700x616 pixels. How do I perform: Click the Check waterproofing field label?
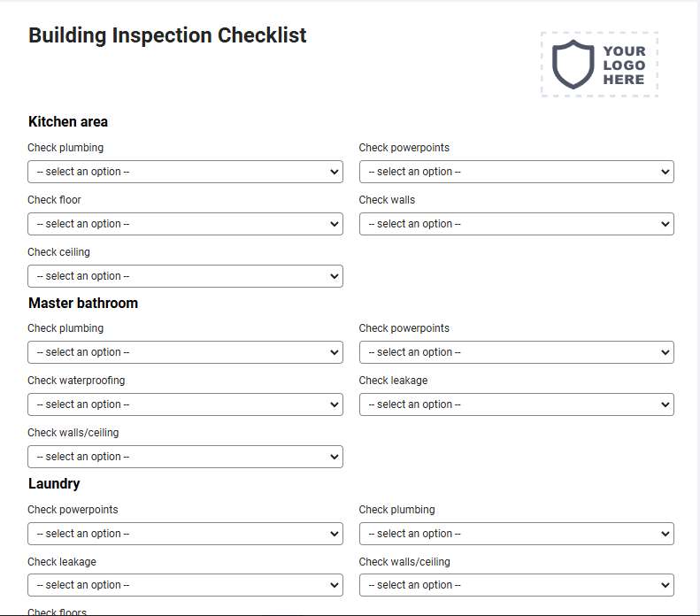(76, 381)
